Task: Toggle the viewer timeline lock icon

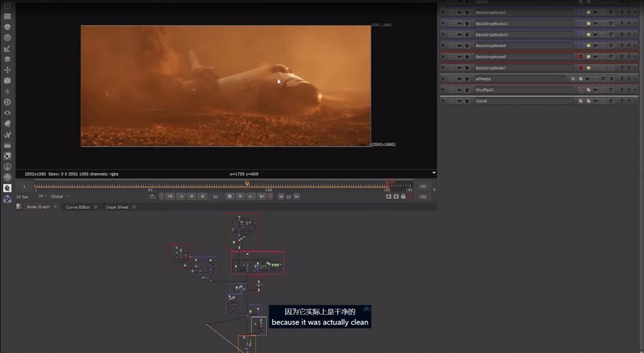Action: point(403,196)
